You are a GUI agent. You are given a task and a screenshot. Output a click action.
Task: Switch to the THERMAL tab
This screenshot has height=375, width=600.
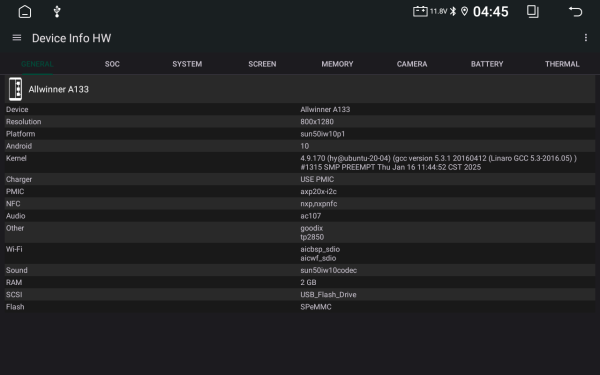tap(562, 64)
